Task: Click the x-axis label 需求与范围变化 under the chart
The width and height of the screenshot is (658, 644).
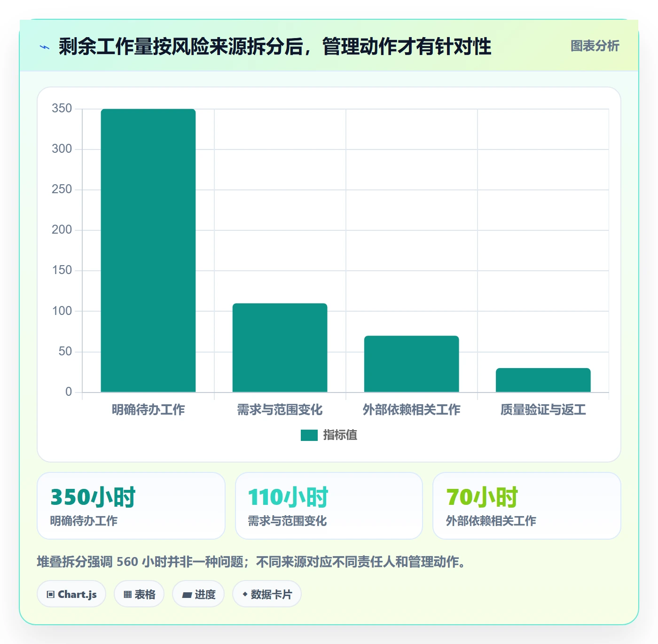Action: [280, 410]
